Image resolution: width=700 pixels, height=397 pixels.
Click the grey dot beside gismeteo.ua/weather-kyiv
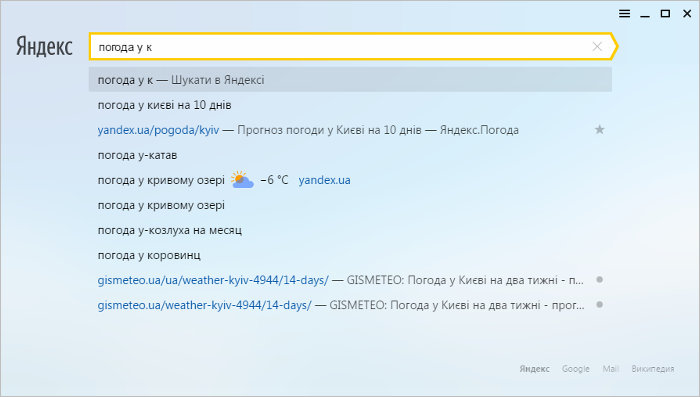pyautogui.click(x=600, y=305)
